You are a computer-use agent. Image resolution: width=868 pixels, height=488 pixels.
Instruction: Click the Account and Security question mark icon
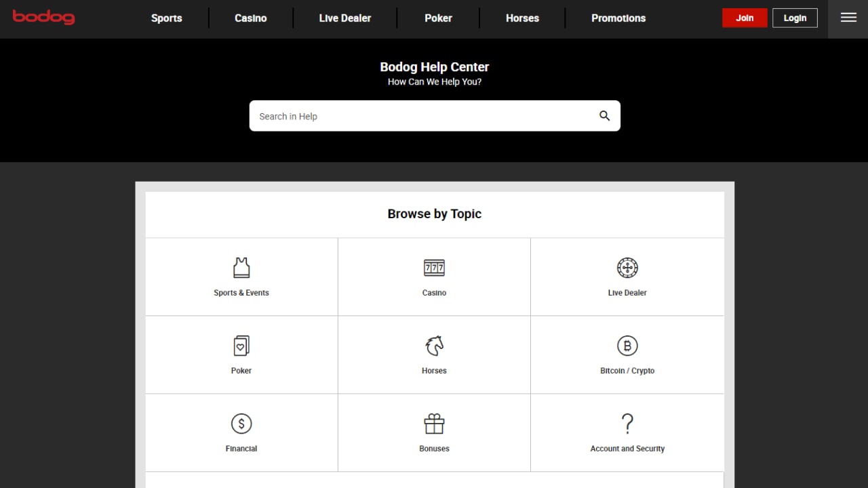[x=627, y=423]
